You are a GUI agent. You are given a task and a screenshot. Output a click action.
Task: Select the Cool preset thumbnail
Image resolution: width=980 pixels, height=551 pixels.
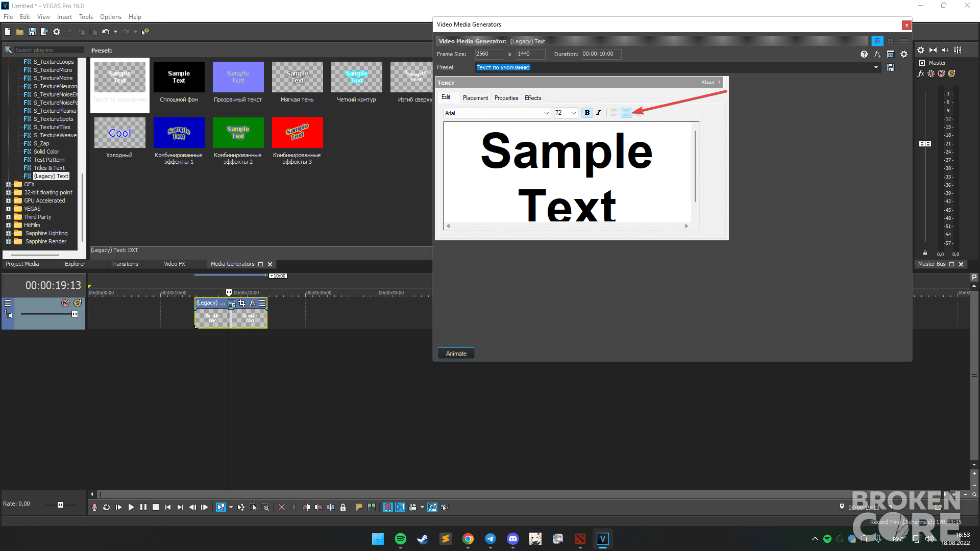120,133
